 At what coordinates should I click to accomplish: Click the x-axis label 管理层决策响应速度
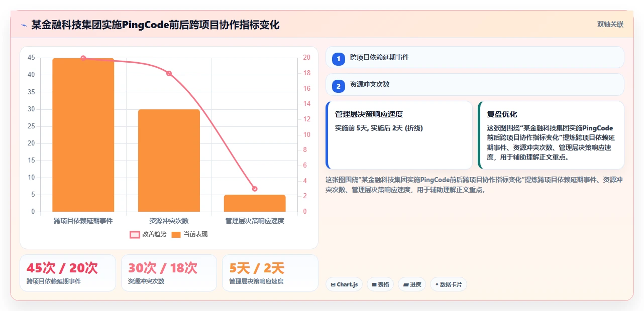click(255, 221)
